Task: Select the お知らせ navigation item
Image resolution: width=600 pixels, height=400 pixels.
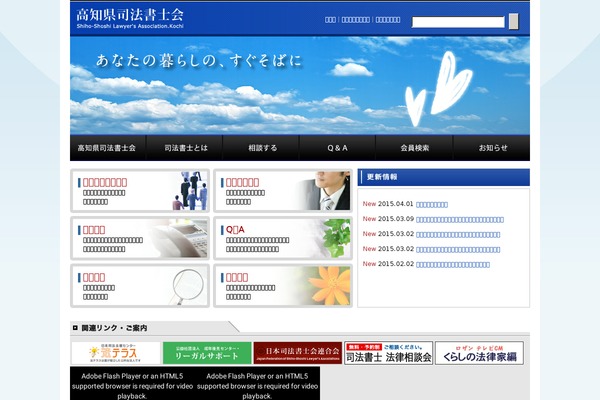Action: coord(492,148)
